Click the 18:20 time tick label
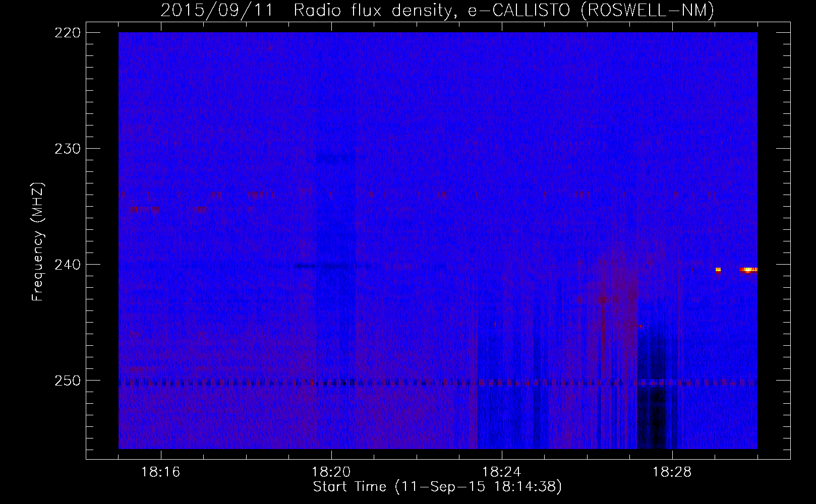 (331, 472)
